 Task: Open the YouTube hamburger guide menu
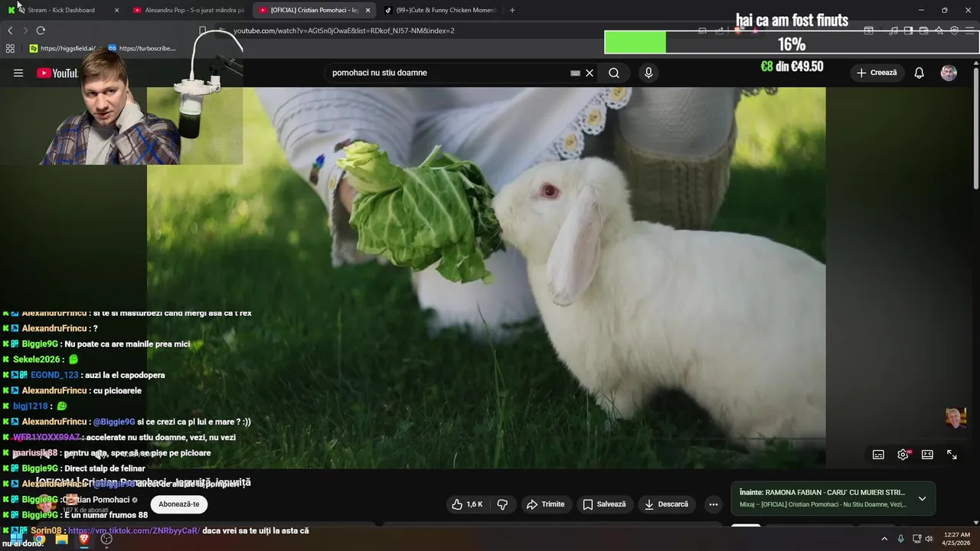[x=18, y=73]
